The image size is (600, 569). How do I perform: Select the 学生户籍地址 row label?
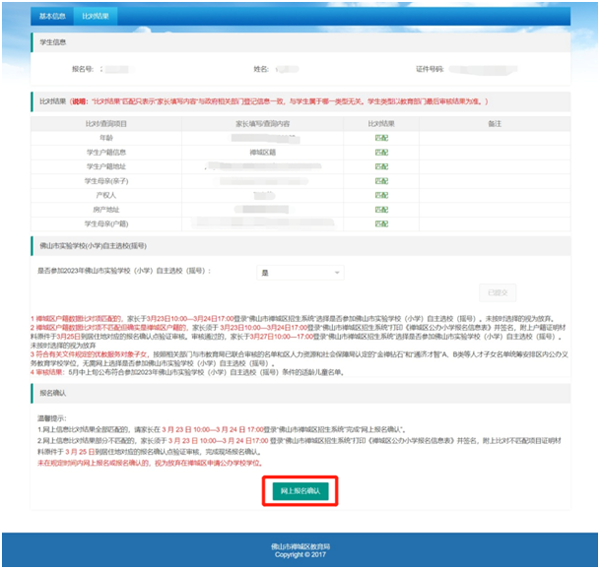coord(106,167)
